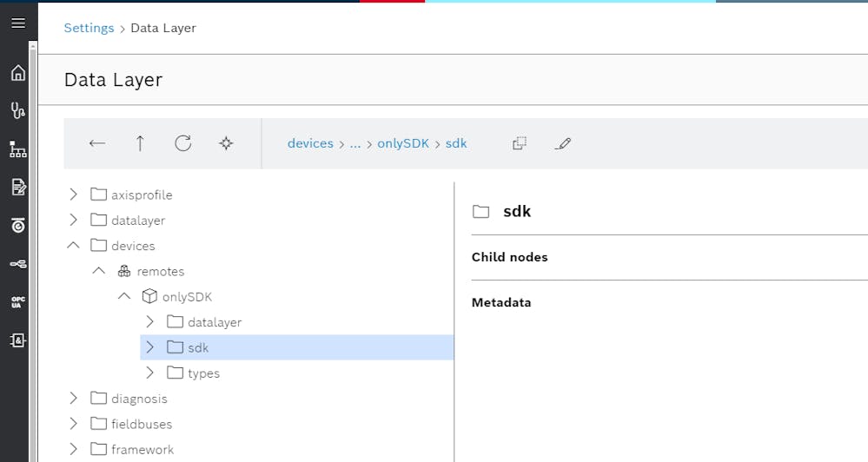Screen dimensions: 868x462
Task: Expand the types folder chevron
Action: (x=149, y=373)
